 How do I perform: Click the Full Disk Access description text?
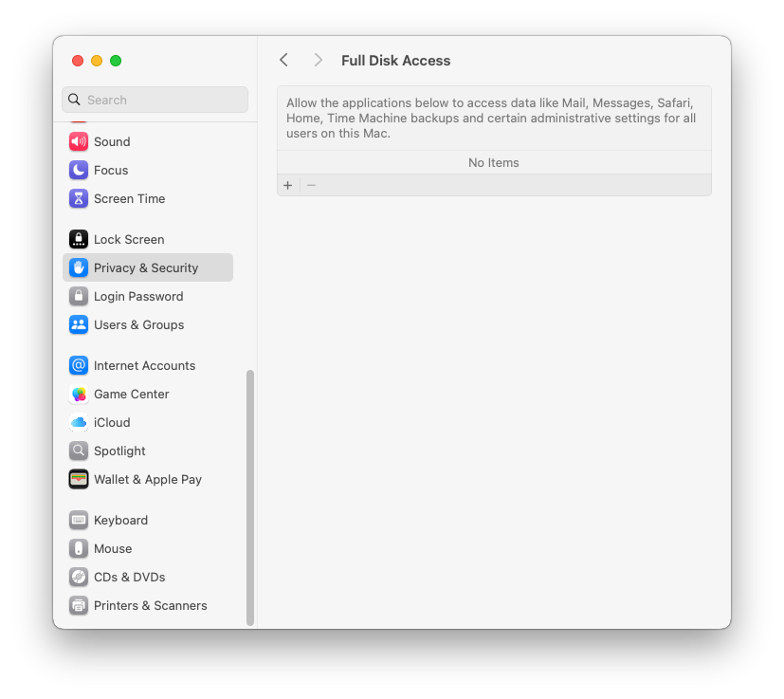click(491, 119)
